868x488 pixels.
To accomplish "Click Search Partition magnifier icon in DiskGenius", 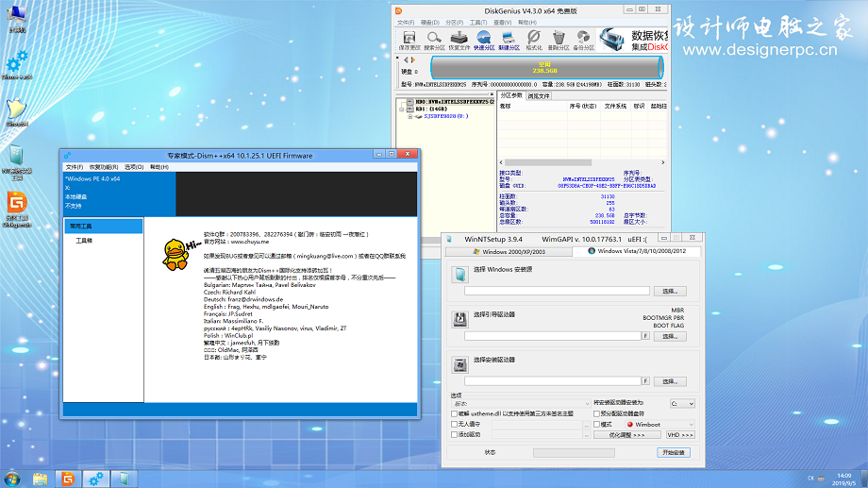I will (x=434, y=40).
